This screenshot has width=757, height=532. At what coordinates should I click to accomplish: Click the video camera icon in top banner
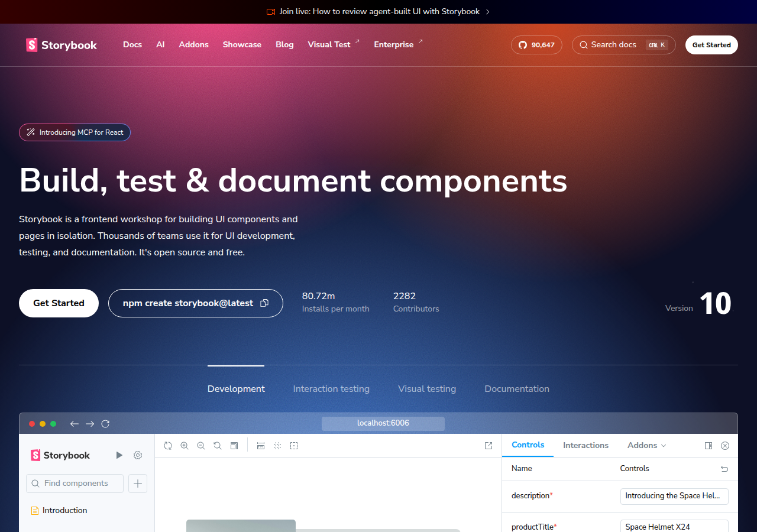tap(271, 12)
